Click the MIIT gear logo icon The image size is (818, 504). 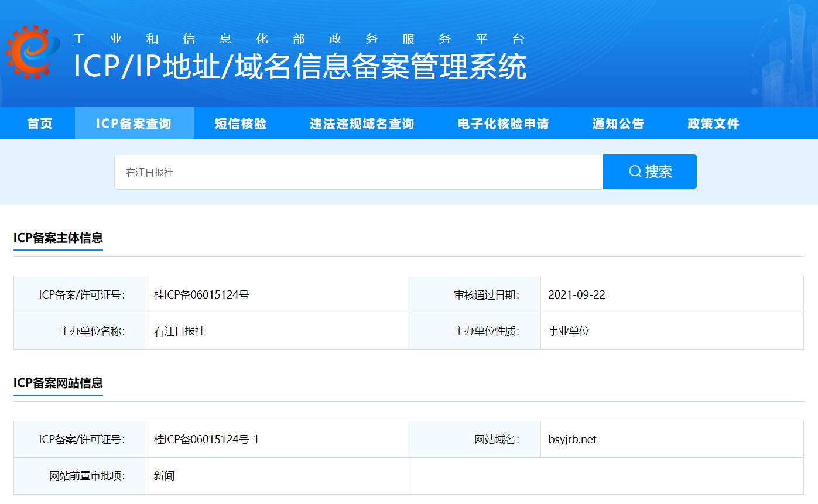coord(33,52)
